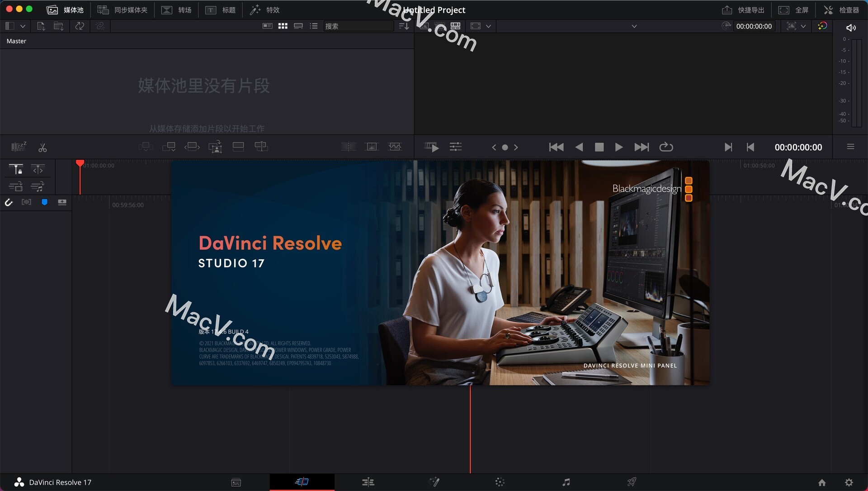Open the viewer tools sliders icon
868x491 pixels.
(x=456, y=147)
